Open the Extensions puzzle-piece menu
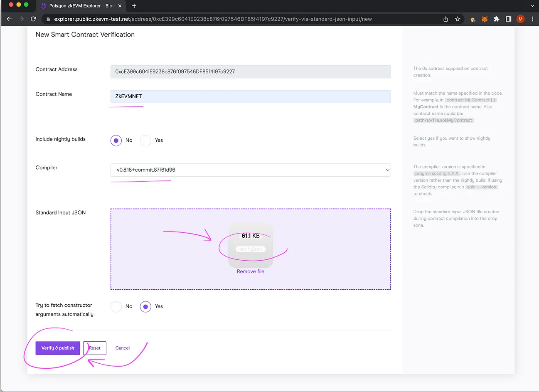 point(496,19)
